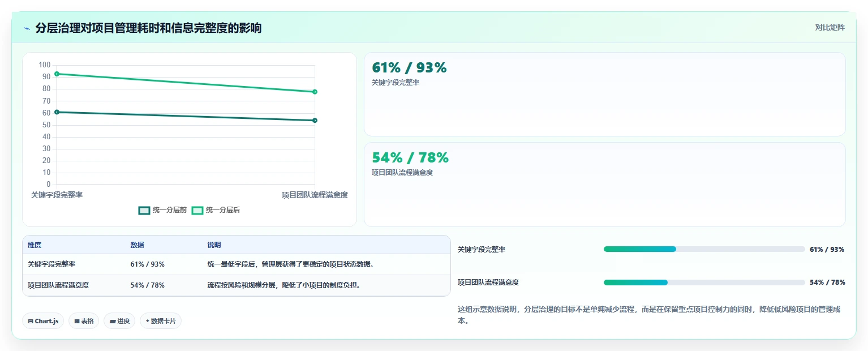This screenshot has width=868, height=351.
Task: Click the 数据卡片 tag chip
Action: click(161, 321)
